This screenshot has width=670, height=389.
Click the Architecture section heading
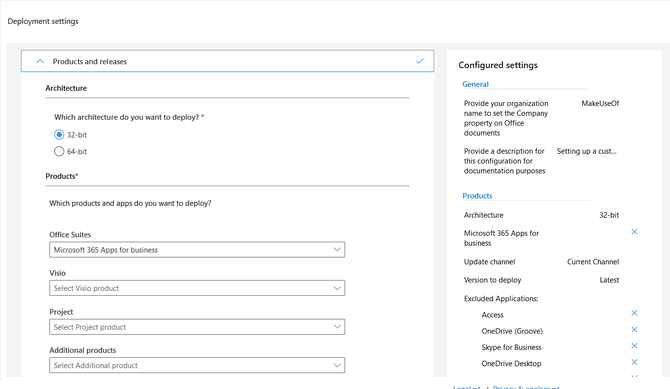click(x=66, y=88)
